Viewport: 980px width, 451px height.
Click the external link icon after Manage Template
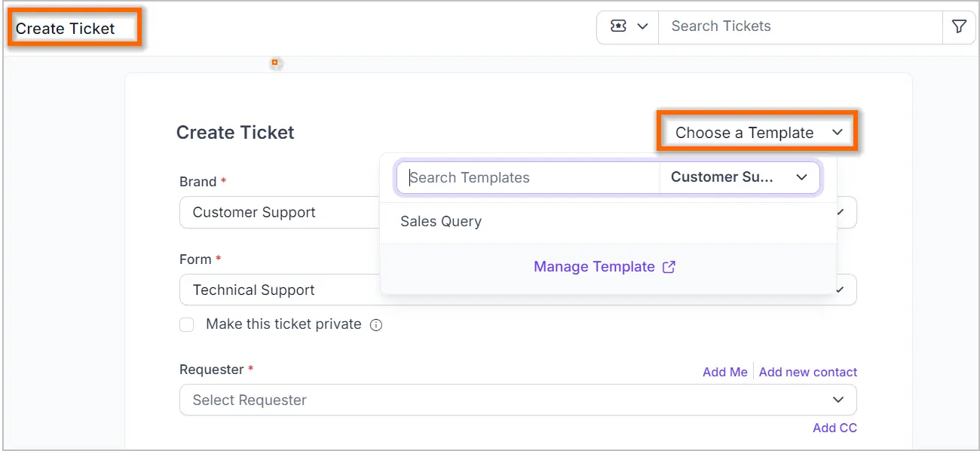[669, 267]
